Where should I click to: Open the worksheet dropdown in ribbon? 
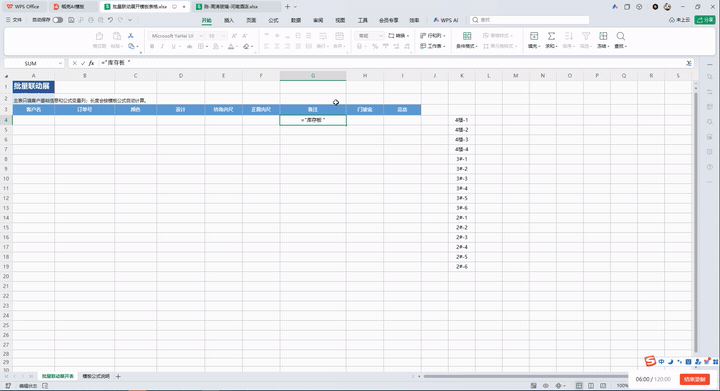tap(433, 46)
